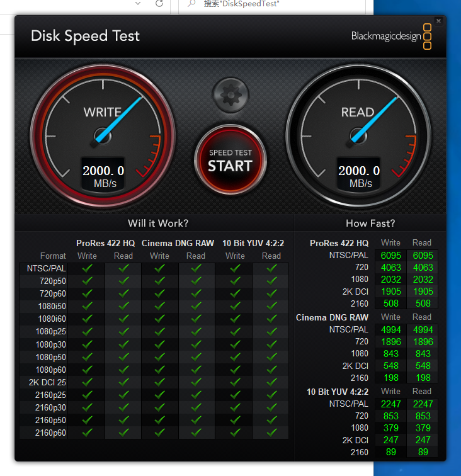Click YUV Write checkmark for 1080i60 row
This screenshot has width=461, height=476.
[236, 319]
